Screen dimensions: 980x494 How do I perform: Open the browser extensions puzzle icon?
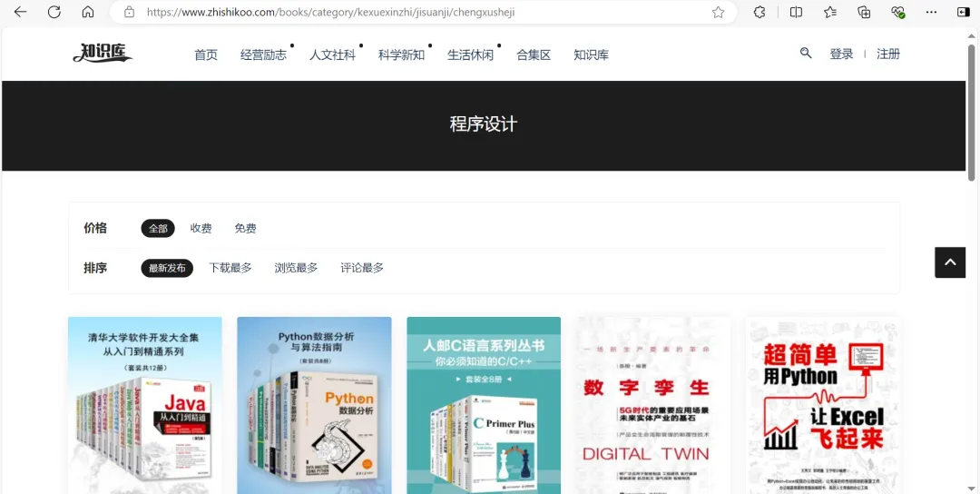click(x=759, y=12)
